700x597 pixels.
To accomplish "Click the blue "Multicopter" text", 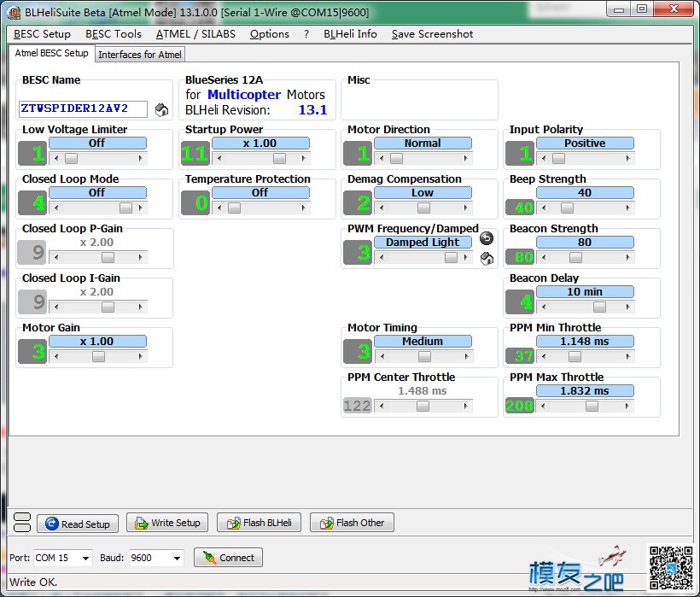I will point(244,95).
